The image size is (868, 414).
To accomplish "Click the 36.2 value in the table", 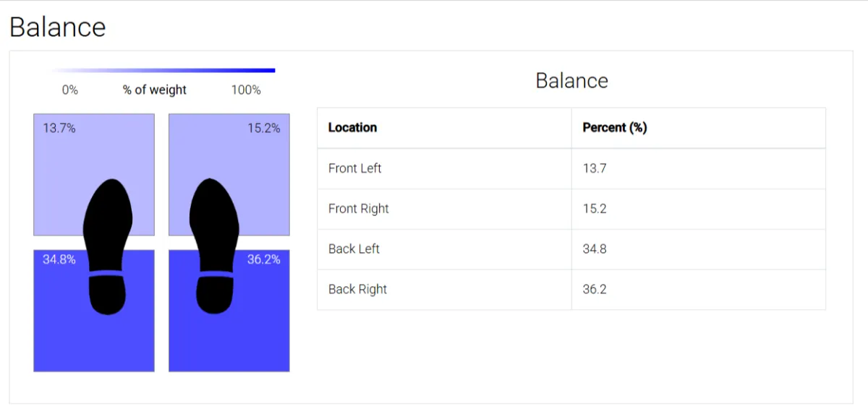I will click(x=595, y=289).
